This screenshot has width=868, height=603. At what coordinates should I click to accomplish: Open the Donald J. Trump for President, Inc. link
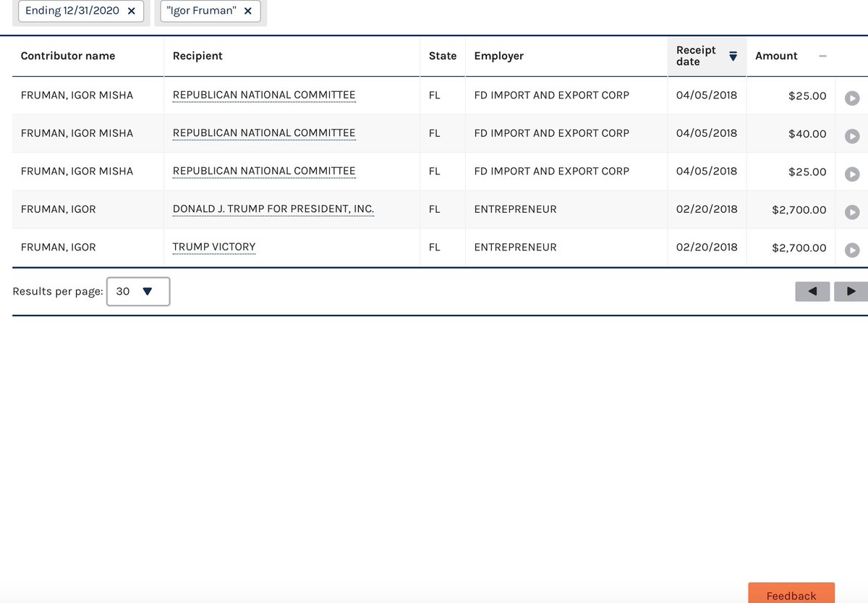273,209
